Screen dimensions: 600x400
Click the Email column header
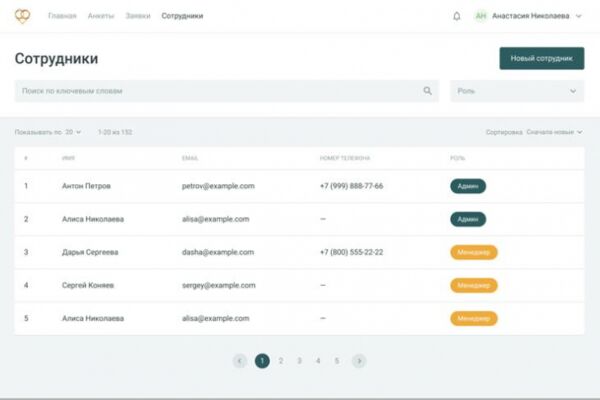[x=190, y=158]
